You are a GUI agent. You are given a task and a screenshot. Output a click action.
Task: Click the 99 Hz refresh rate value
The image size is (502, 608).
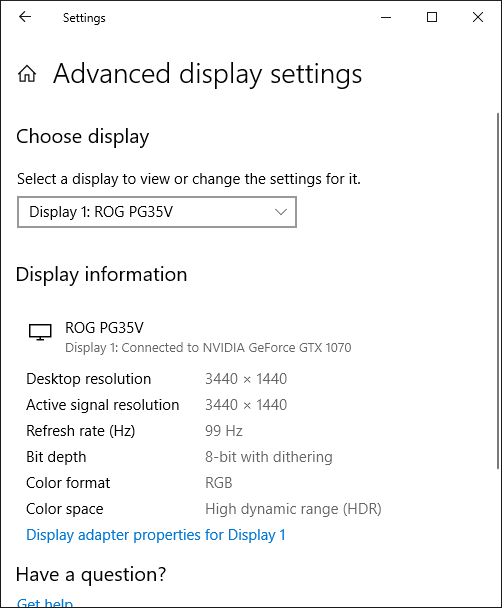click(224, 430)
